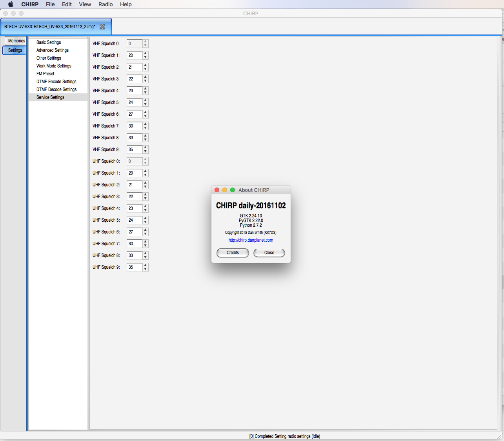Image resolution: width=504 pixels, height=441 pixels.
Task: Open the chirp.danplanet.com link
Action: [251, 240]
